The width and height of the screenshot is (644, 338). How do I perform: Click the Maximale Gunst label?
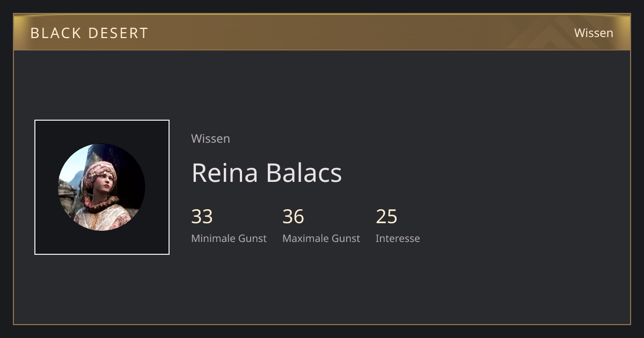pos(321,238)
